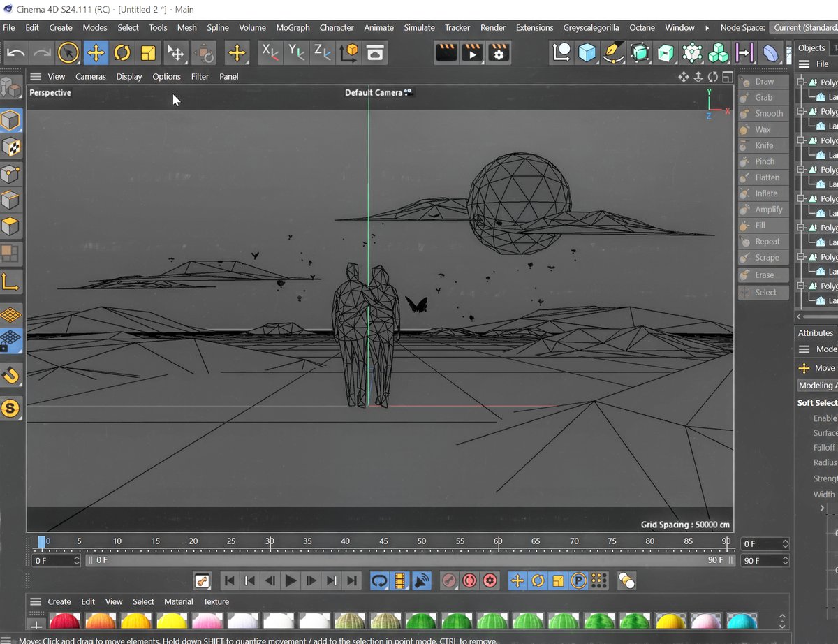Switch to Model mode in left sidebar
838x644 pixels.
10,121
